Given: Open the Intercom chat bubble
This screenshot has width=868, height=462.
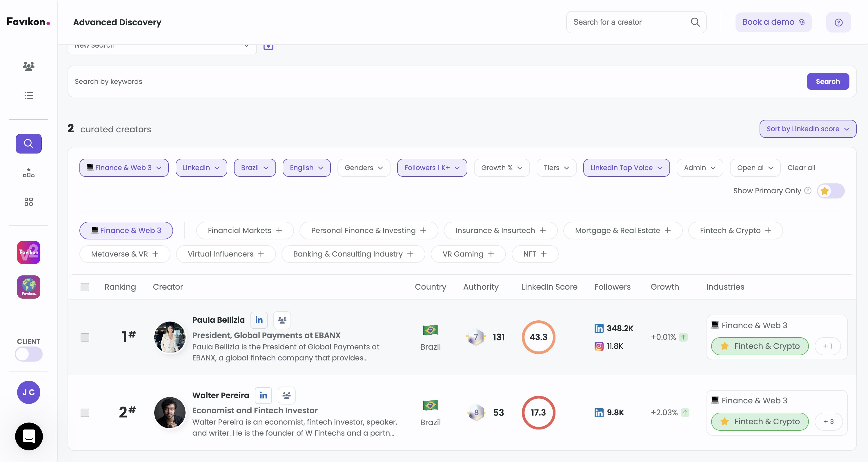Looking at the screenshot, I should 29,436.
